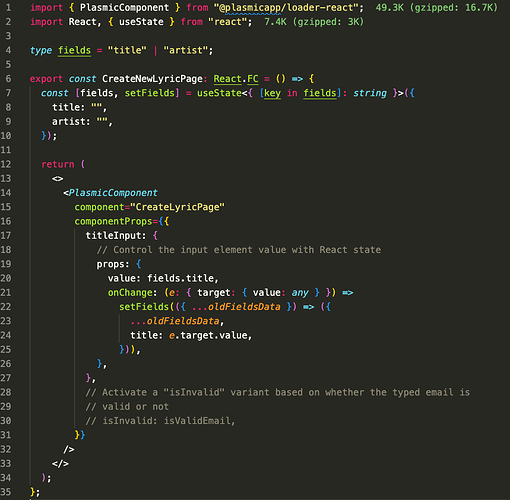The height and width of the screenshot is (500, 510).
Task: Click the opening fragment tag on line 13
Action: point(57,179)
